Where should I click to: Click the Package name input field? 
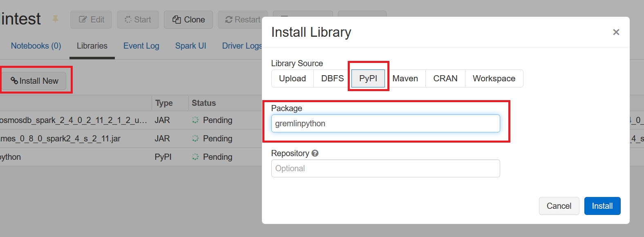coord(385,123)
